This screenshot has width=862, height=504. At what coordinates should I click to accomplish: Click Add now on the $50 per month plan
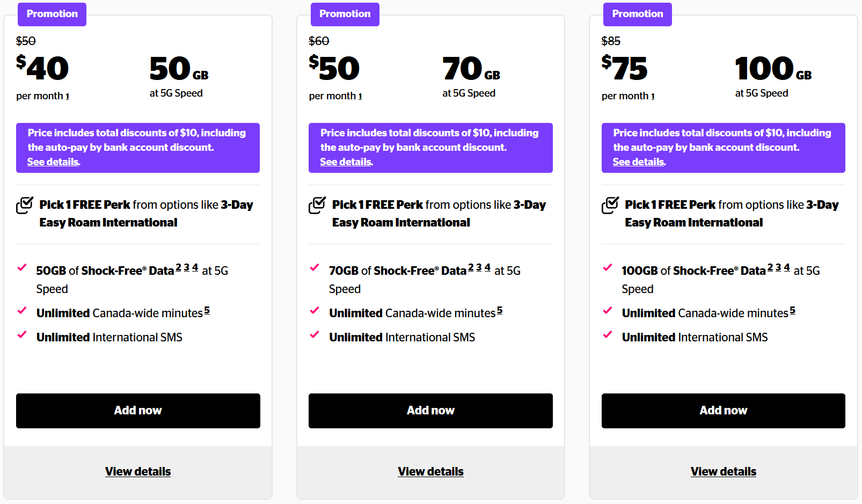coord(430,411)
